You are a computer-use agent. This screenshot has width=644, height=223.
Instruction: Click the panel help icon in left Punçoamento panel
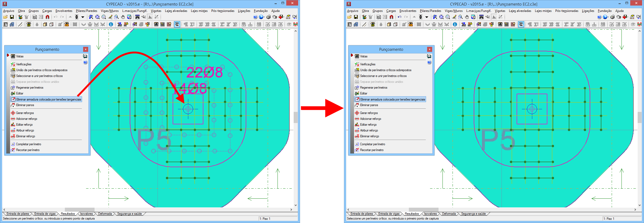click(x=85, y=62)
